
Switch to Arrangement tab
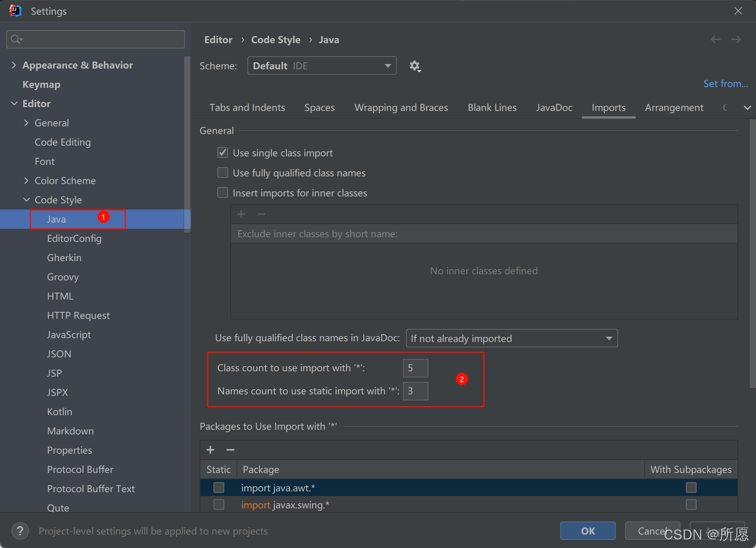674,107
